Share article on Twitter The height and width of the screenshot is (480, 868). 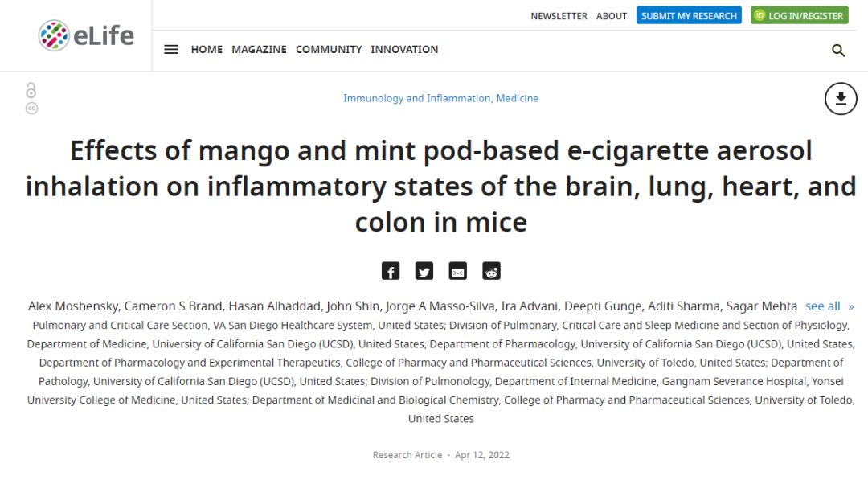[x=424, y=271]
